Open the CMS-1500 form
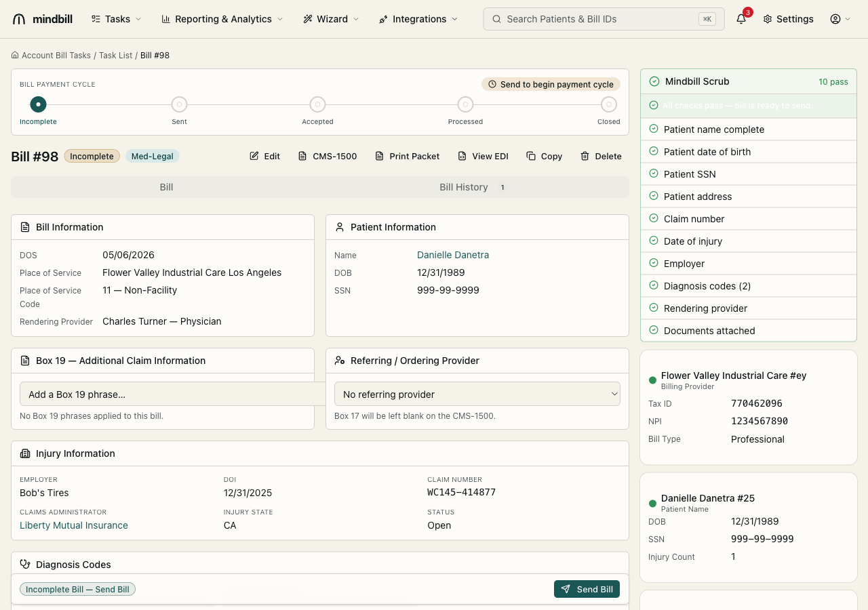The width and height of the screenshot is (868, 610). coord(328,156)
